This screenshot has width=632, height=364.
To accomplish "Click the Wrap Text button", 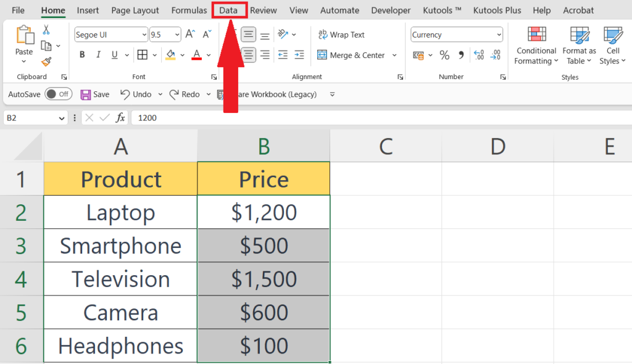I will tap(341, 35).
